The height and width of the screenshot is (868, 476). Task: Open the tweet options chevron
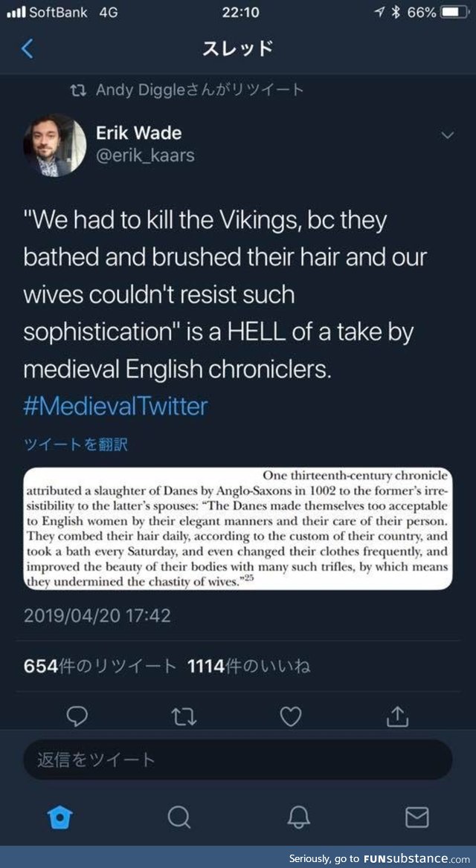click(x=448, y=136)
